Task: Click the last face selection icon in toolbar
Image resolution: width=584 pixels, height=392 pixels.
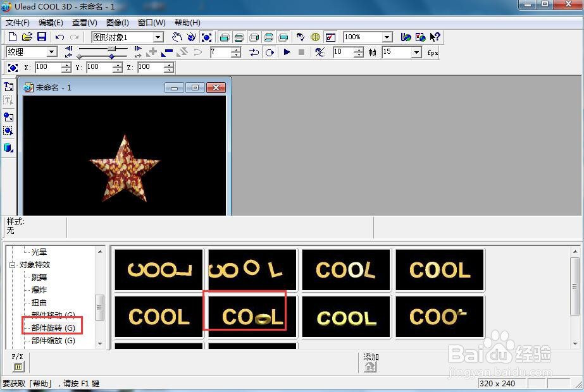Action: coord(283,37)
